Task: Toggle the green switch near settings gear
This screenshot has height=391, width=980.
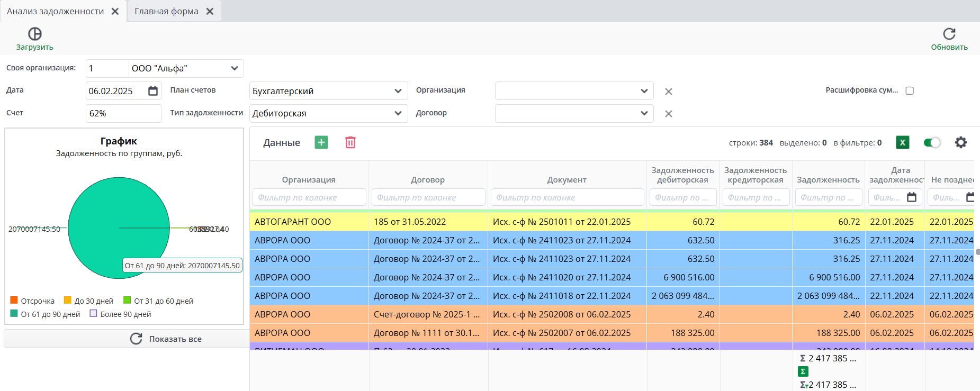Action: point(931,142)
